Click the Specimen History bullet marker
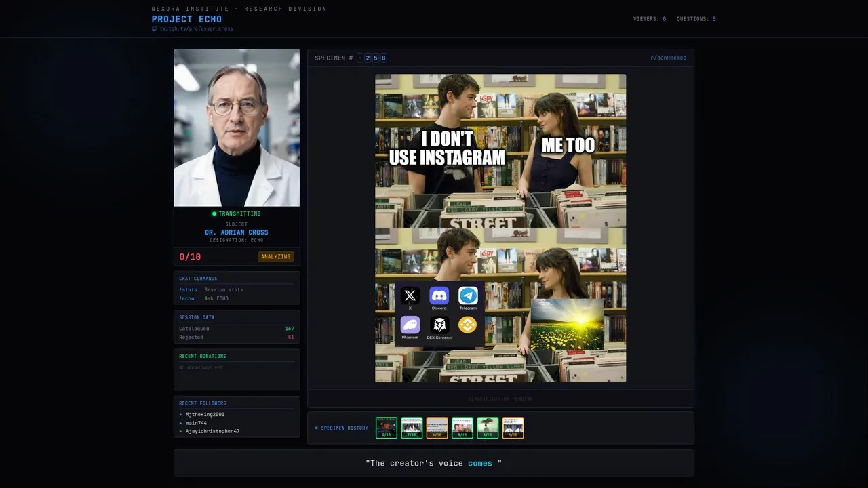 click(x=316, y=428)
